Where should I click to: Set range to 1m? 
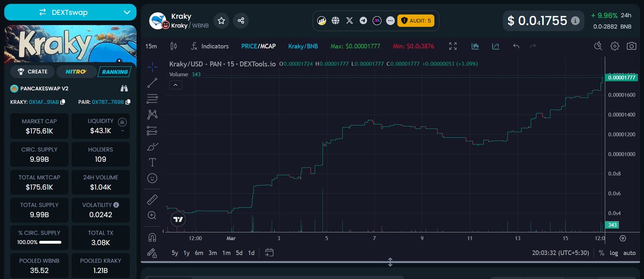click(226, 253)
